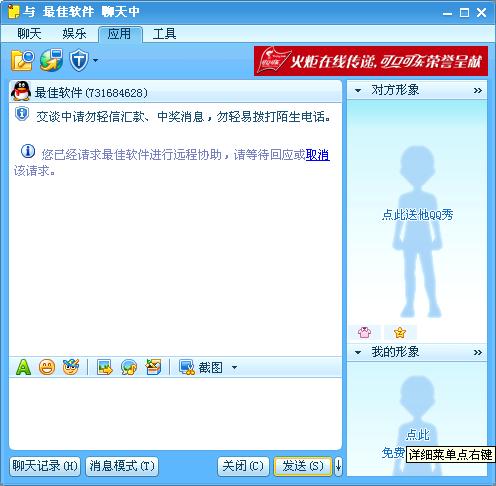Click the file search folder icon
The image size is (496, 486).
coord(22,60)
